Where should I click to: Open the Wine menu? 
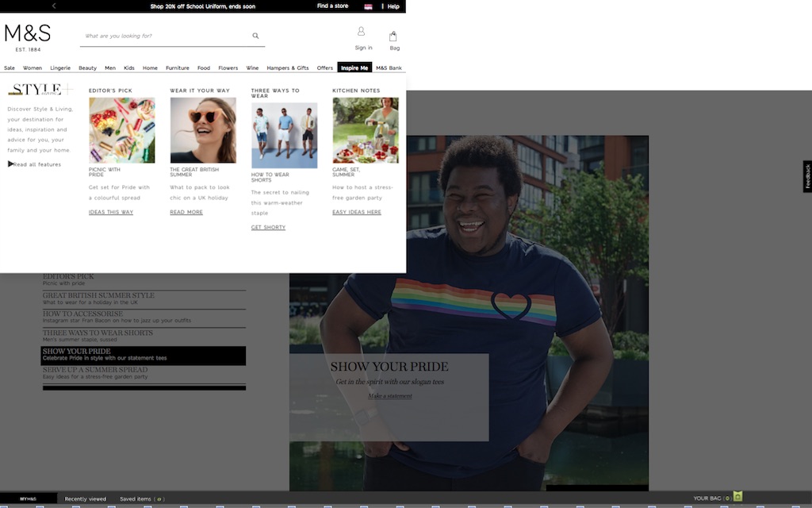252,68
